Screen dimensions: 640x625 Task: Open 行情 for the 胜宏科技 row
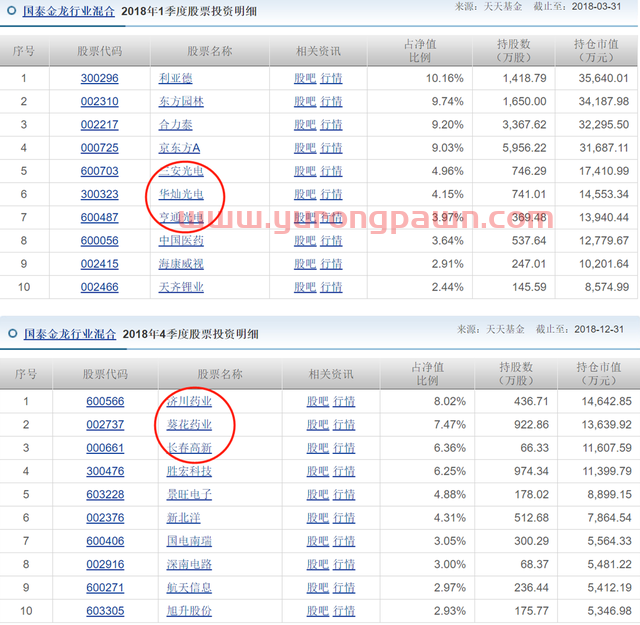[344, 471]
